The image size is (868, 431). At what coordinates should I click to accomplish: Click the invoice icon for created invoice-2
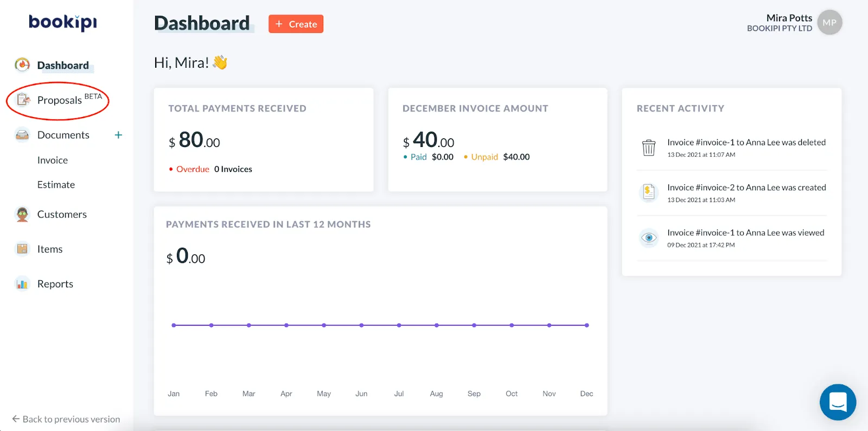649,192
